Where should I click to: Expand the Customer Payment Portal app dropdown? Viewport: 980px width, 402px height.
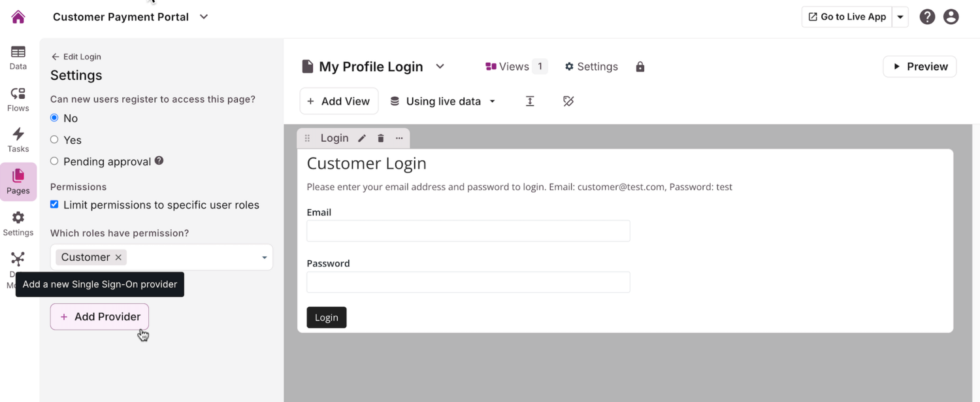(204, 17)
